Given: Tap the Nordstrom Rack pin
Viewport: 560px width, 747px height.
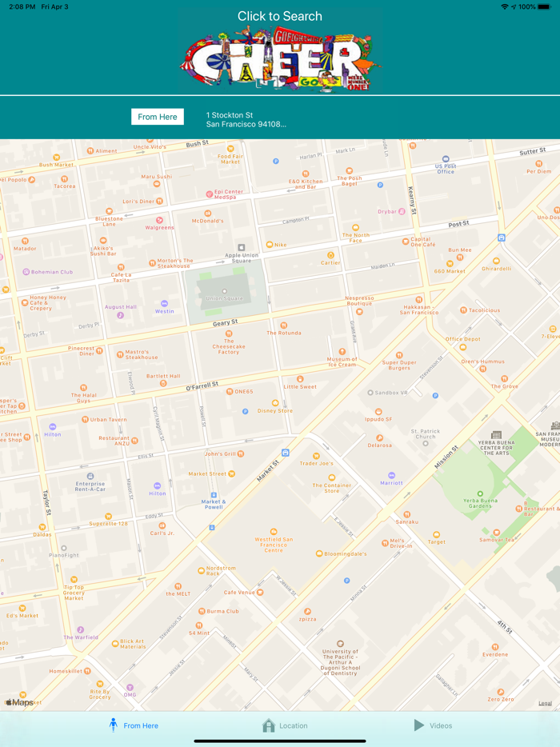Looking at the screenshot, I should pos(201,570).
